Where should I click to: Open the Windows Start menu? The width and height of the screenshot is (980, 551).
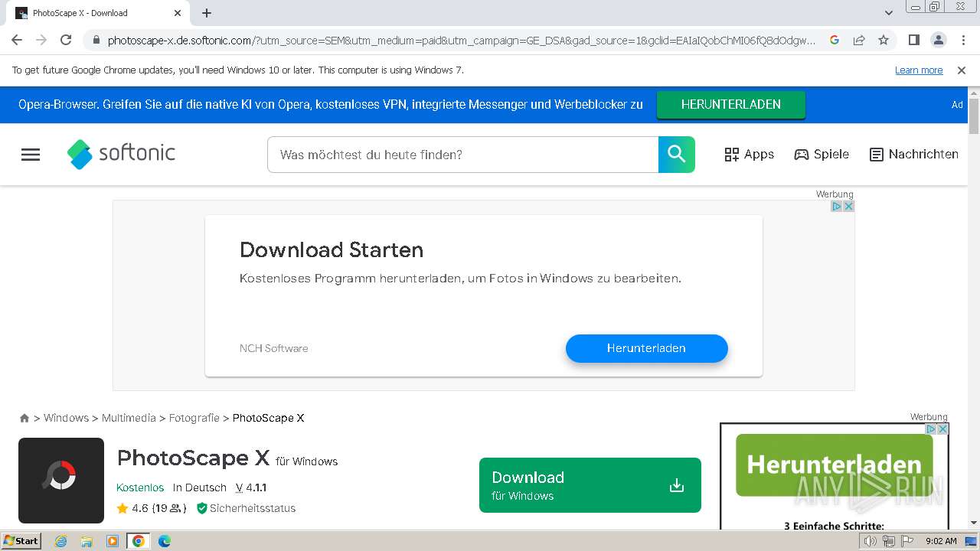[x=21, y=541]
